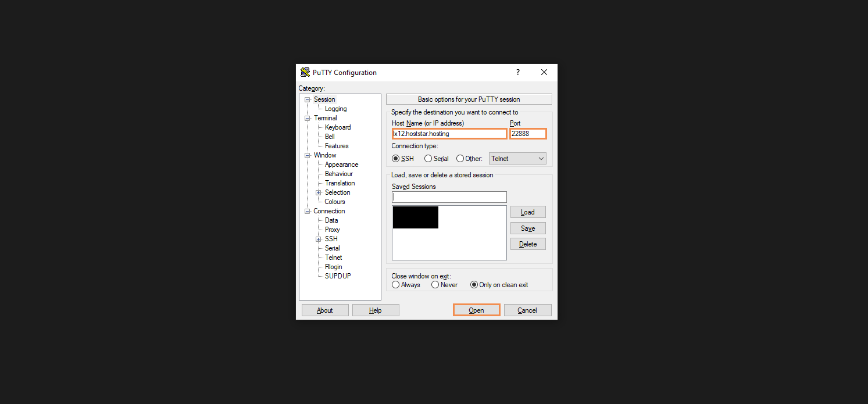Open the Bell settings category
Image resolution: width=868 pixels, height=404 pixels.
(x=330, y=137)
